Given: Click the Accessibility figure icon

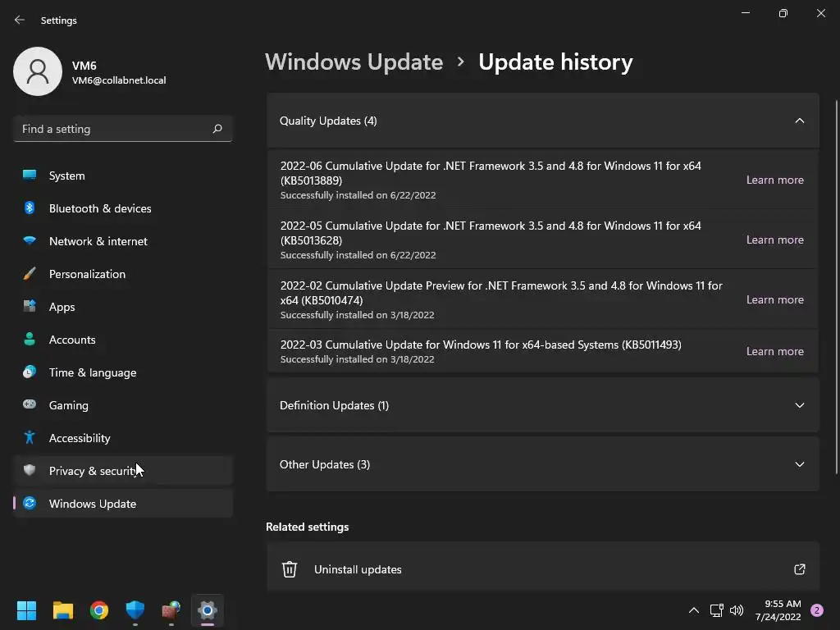Looking at the screenshot, I should coord(30,438).
